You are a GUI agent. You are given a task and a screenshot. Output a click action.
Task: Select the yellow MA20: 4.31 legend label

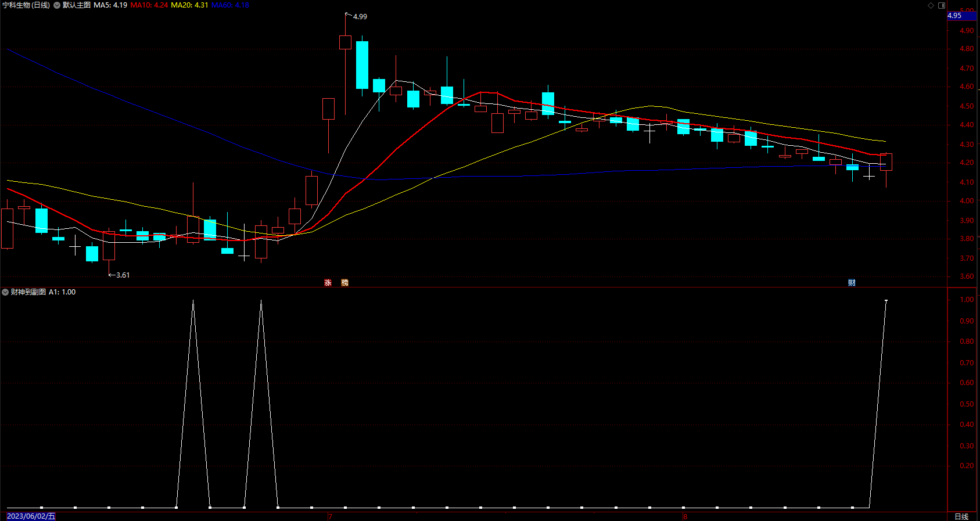pyautogui.click(x=189, y=5)
